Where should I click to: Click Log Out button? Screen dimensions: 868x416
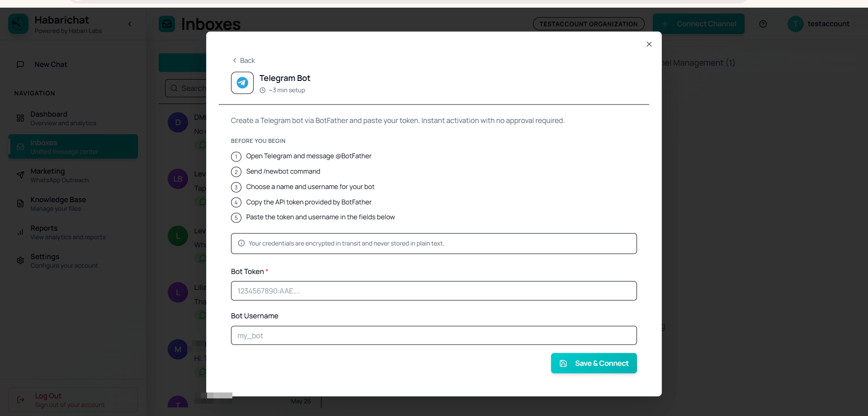[x=73, y=400]
